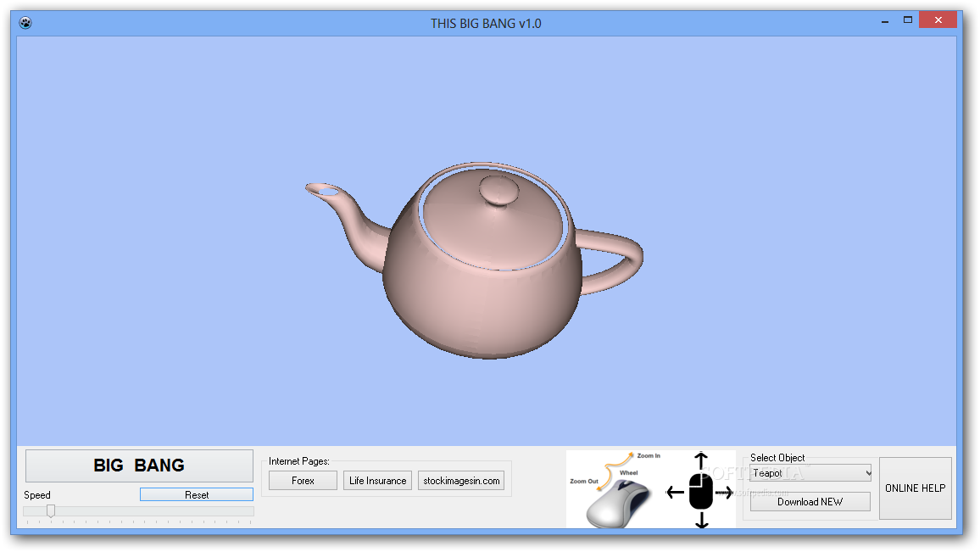Click the mouse movement arrows illustration
This screenshot has width=980, height=552.
(x=700, y=491)
